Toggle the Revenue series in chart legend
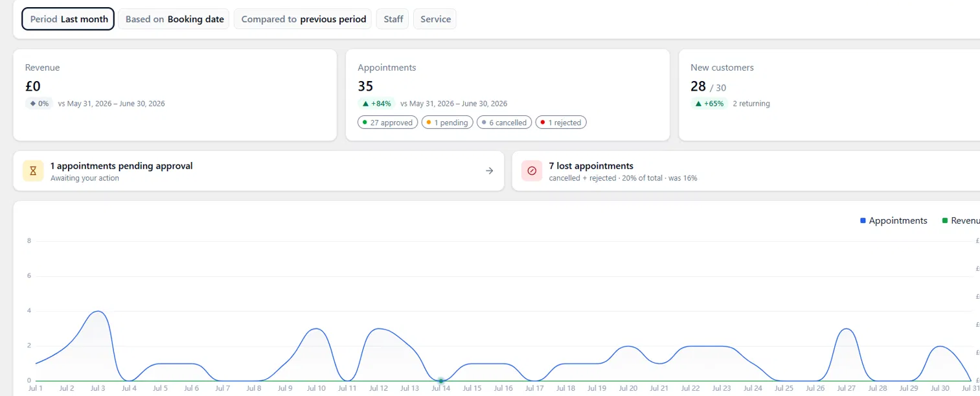 coord(961,221)
